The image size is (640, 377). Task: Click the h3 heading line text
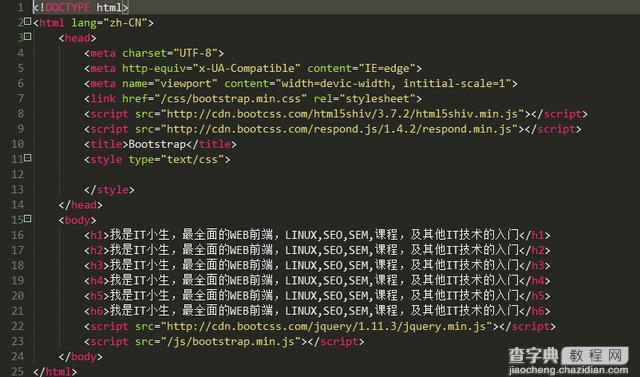[314, 265]
